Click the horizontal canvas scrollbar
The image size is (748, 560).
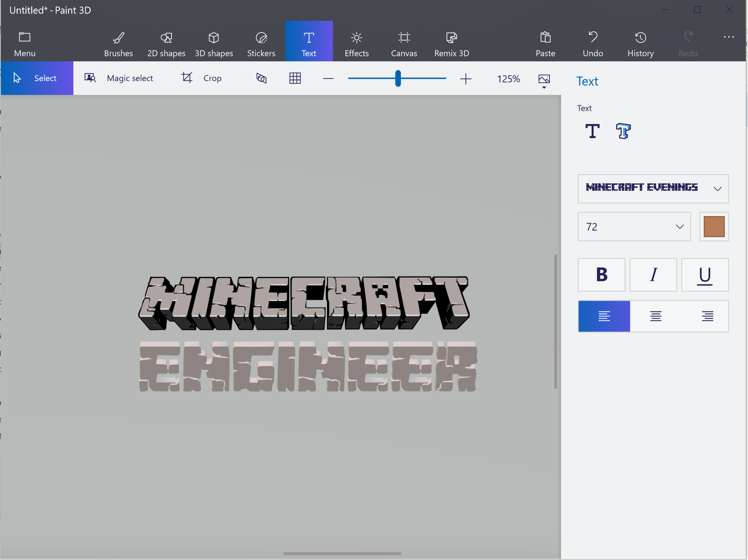pyautogui.click(x=342, y=553)
